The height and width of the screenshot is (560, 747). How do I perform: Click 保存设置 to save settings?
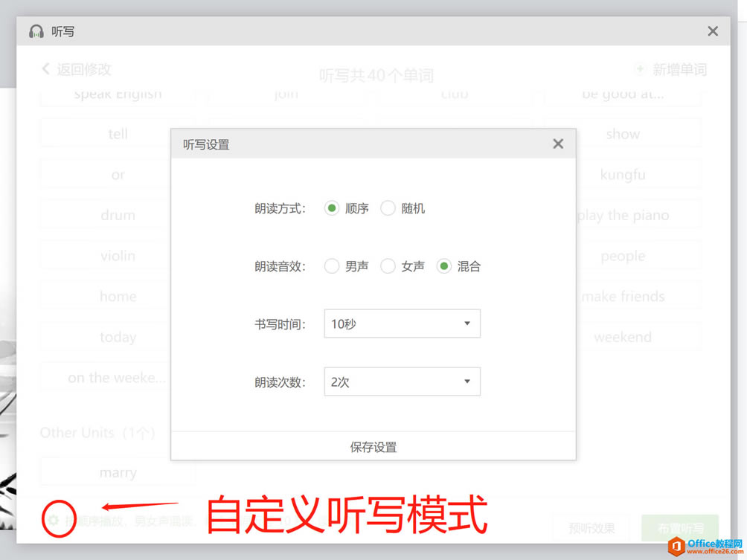[373, 447]
